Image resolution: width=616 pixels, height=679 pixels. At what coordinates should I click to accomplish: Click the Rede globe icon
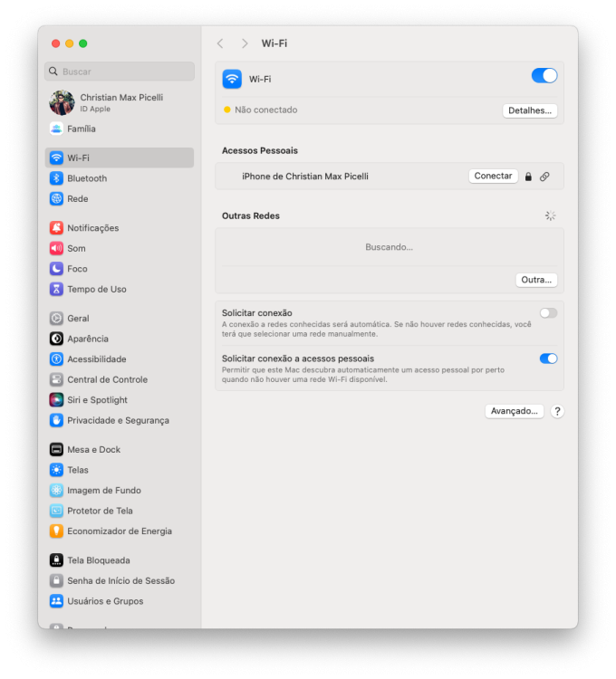(x=56, y=198)
